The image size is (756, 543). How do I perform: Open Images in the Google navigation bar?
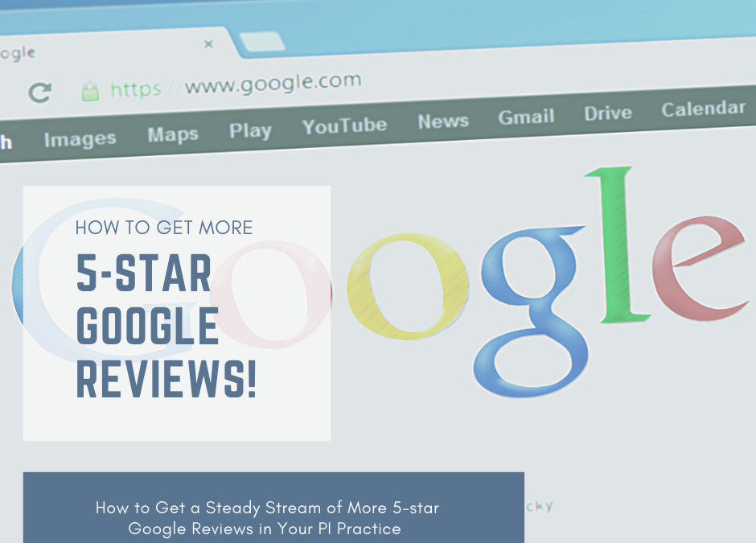coord(80,139)
